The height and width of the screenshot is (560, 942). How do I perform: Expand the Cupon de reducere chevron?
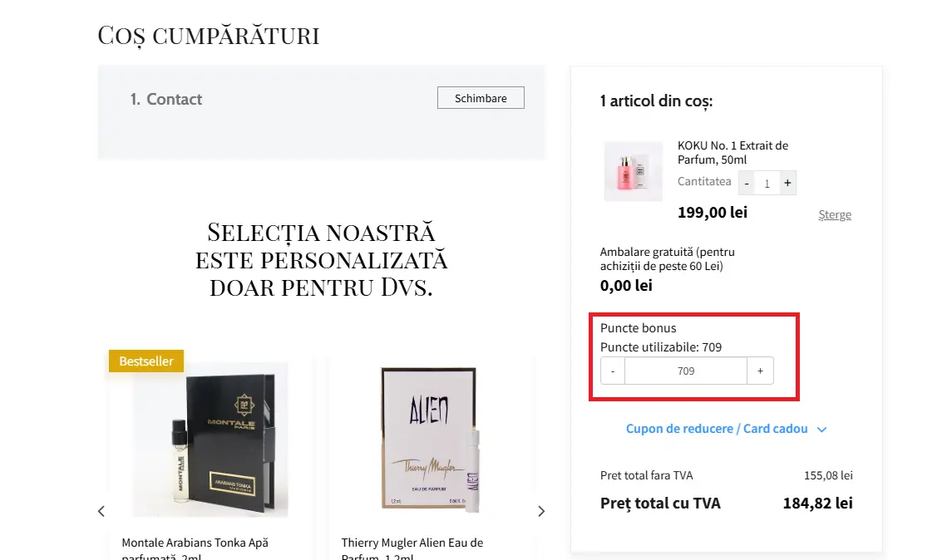(x=821, y=430)
